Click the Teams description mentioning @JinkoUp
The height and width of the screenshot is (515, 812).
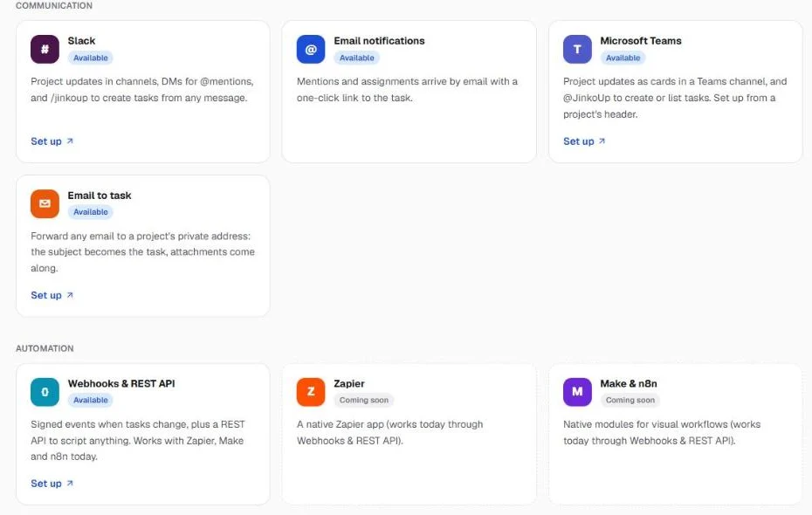click(x=675, y=98)
